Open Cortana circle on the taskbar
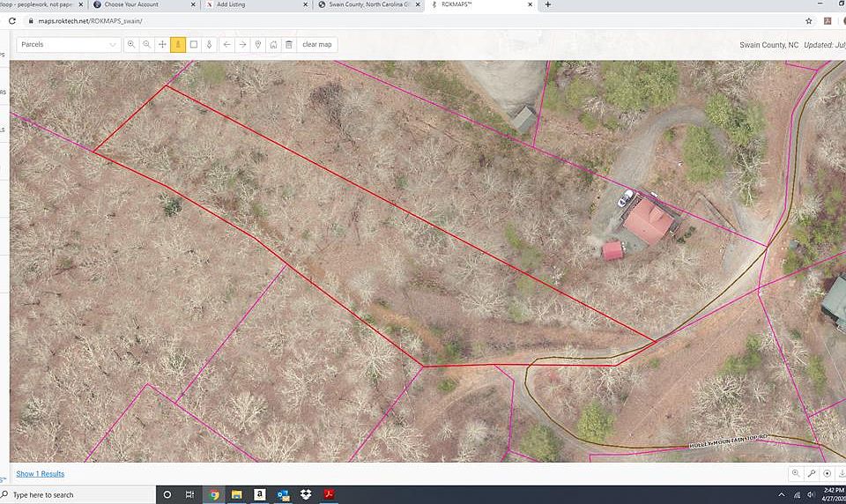Image resolution: width=846 pixels, height=504 pixels. tap(167, 495)
